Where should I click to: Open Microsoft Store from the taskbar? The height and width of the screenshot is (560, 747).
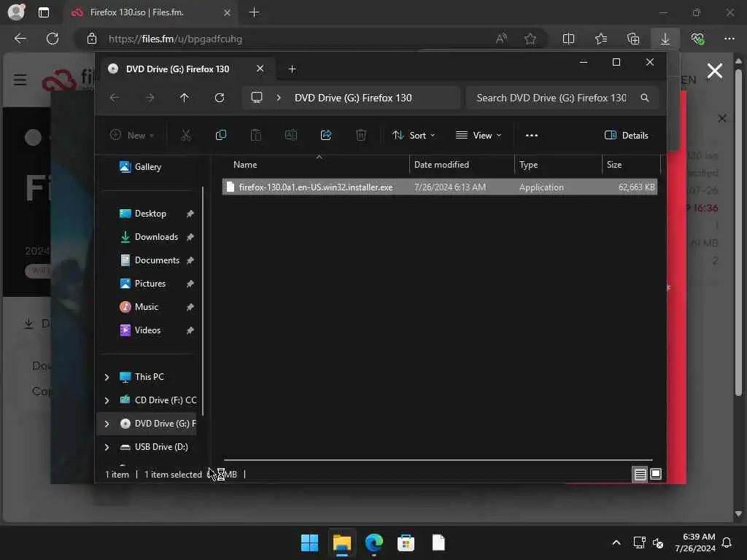pos(406,542)
